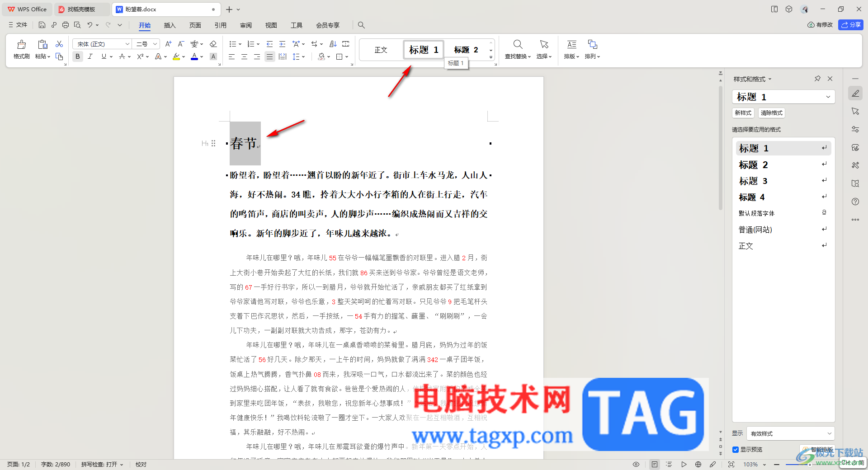The height and width of the screenshot is (470, 868).
Task: Switch to the 插入 Insert tab
Action: coord(170,25)
